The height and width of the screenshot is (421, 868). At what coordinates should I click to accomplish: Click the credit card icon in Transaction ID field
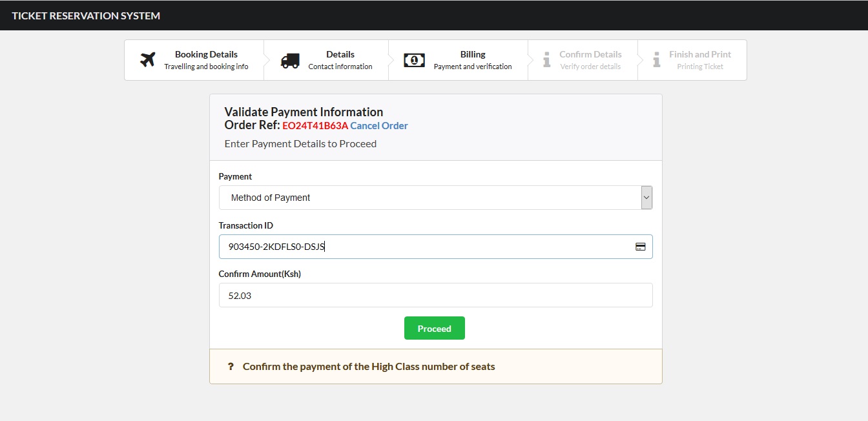click(x=640, y=247)
